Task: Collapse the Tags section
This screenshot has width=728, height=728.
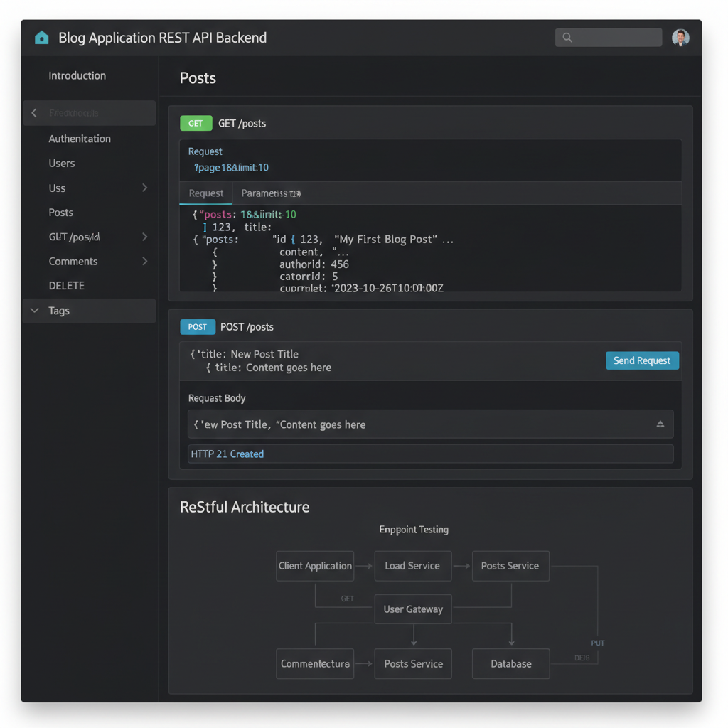Action: pyautogui.click(x=34, y=311)
